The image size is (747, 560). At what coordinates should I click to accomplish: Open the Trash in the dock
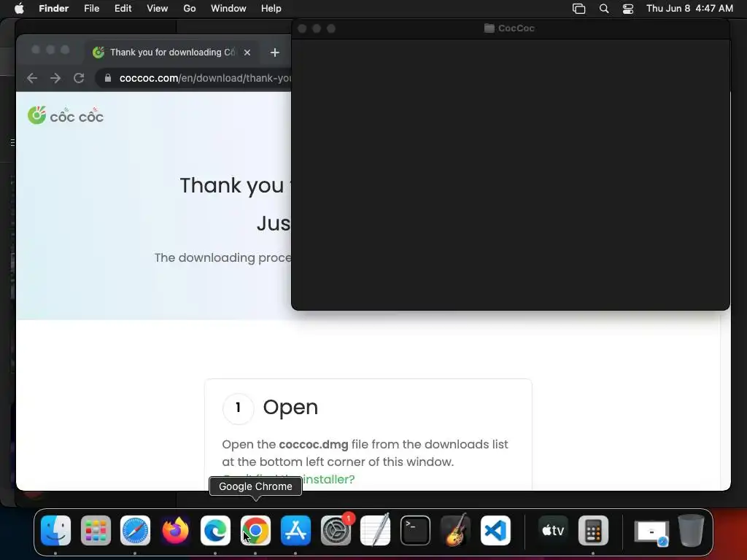coord(692,530)
